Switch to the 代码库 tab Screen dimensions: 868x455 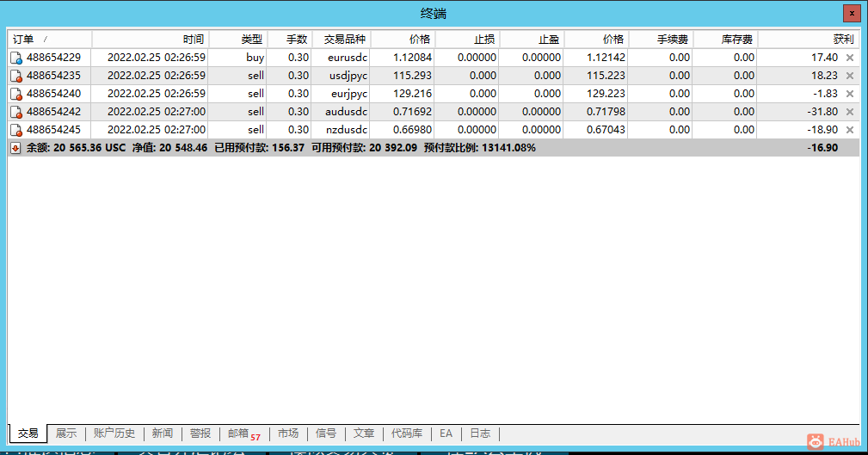point(406,433)
